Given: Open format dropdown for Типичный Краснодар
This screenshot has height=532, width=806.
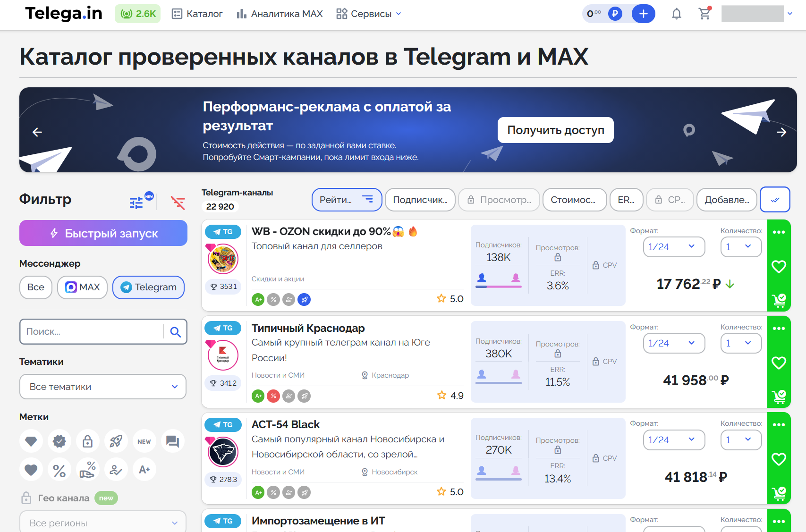Looking at the screenshot, I should [x=674, y=343].
